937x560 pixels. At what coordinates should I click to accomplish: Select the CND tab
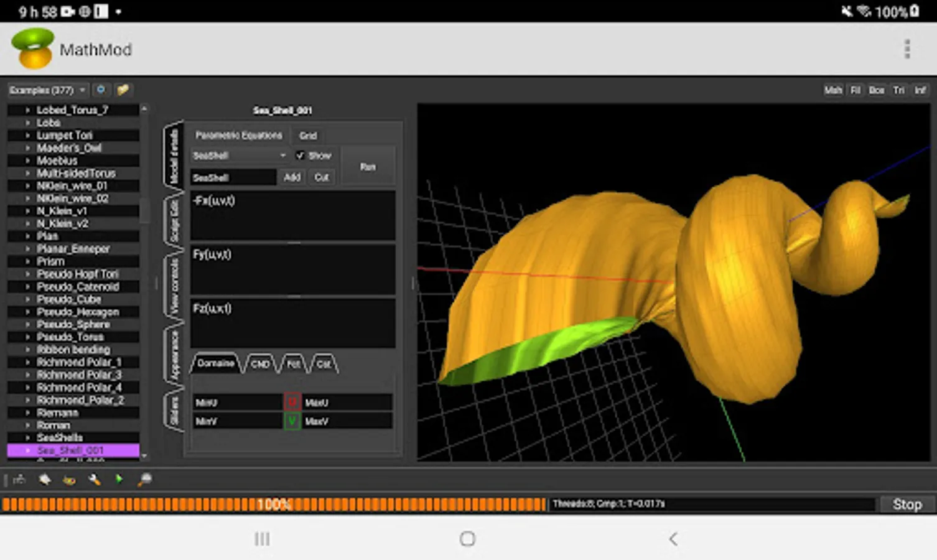[x=259, y=364]
